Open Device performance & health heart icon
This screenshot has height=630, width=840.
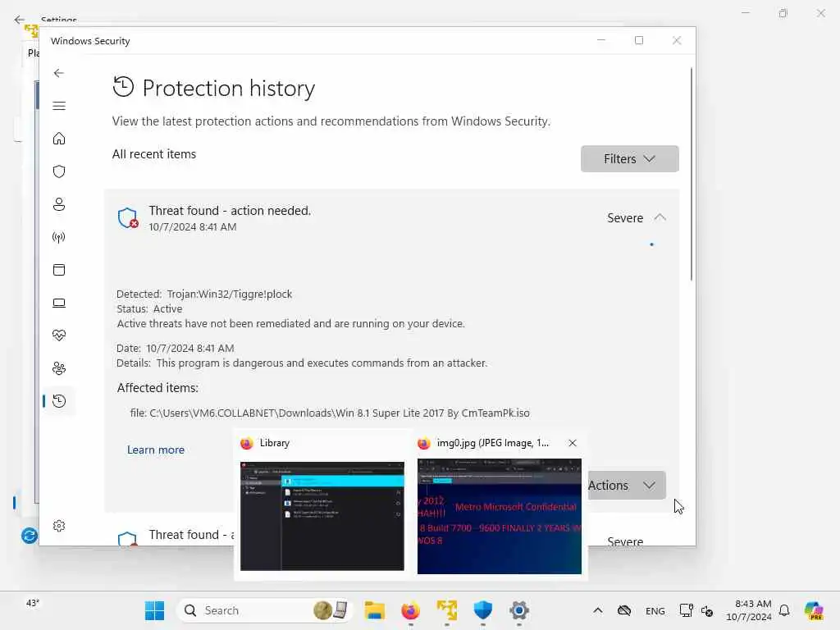point(59,336)
